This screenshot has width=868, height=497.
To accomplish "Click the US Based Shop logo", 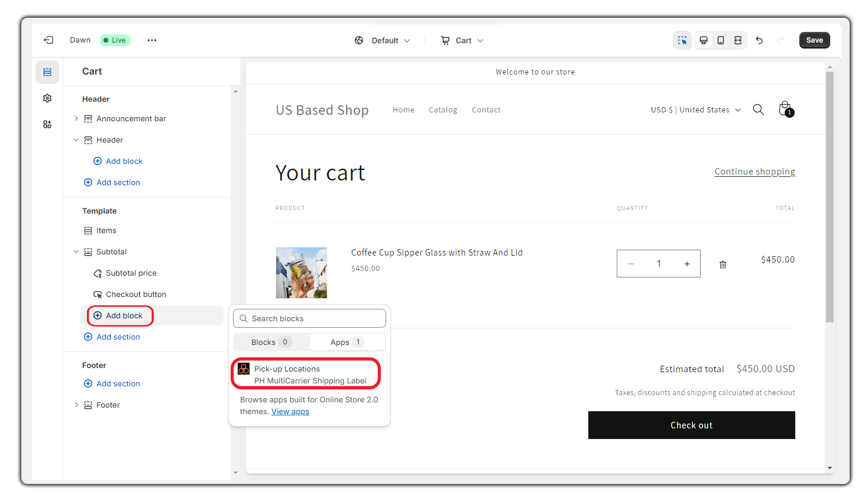I will pos(322,110).
